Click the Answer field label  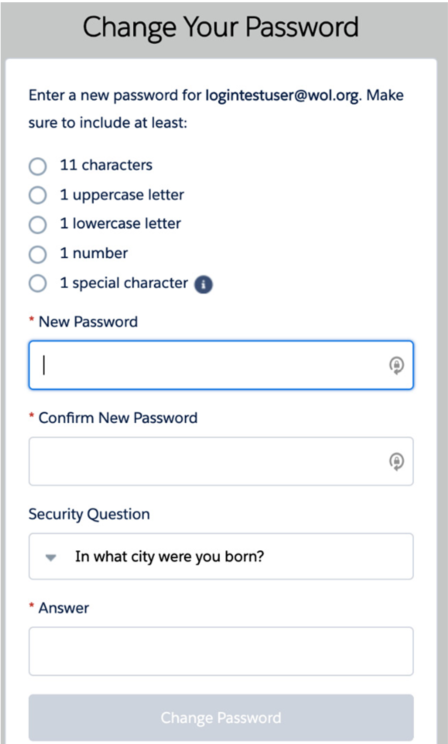64,608
